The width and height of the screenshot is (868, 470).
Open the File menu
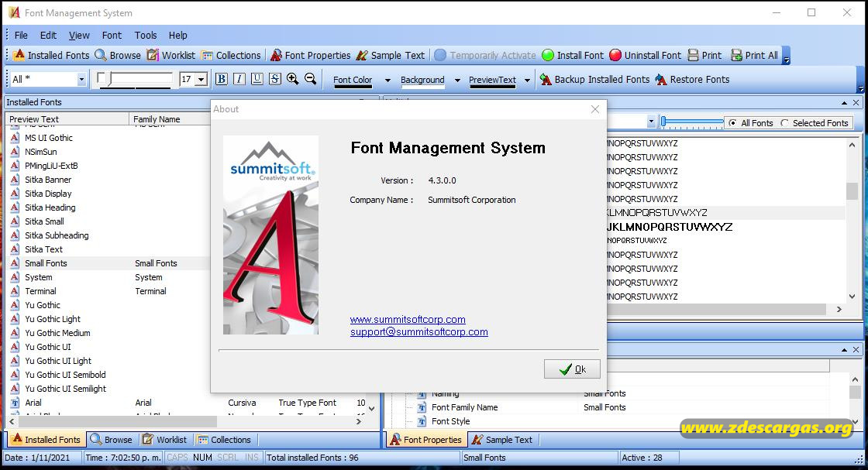coord(21,36)
